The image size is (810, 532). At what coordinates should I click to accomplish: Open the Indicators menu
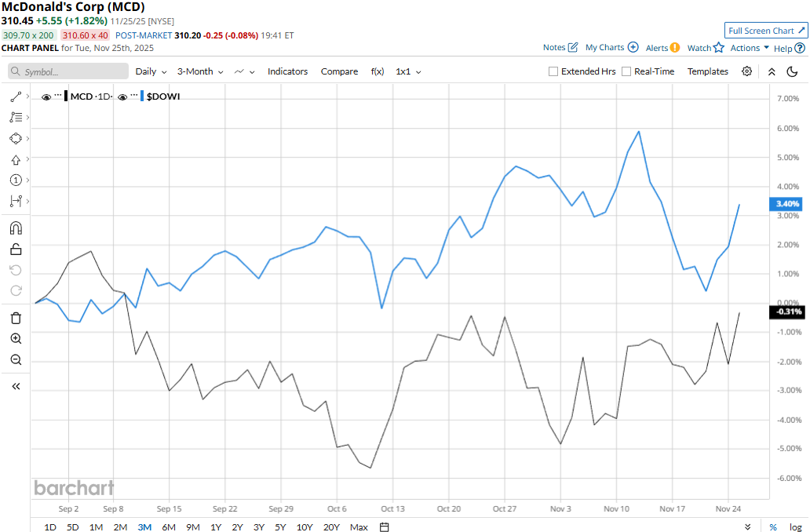point(287,71)
